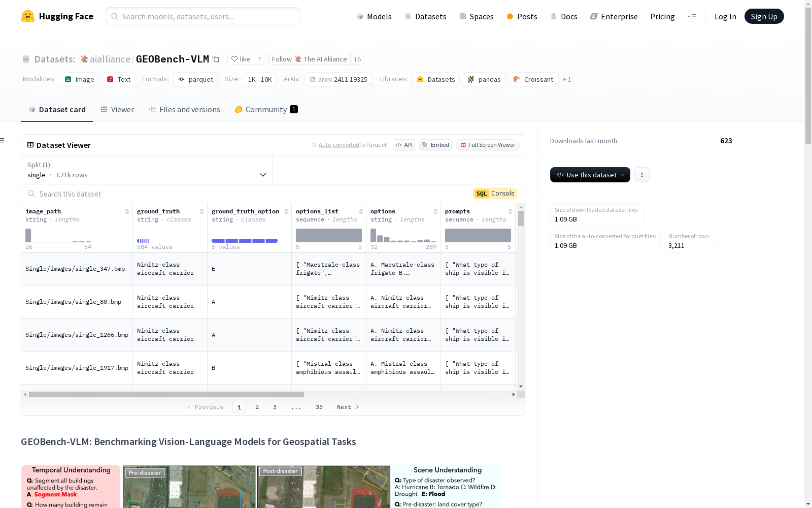Switch to the Viewer tab

[x=117, y=109]
